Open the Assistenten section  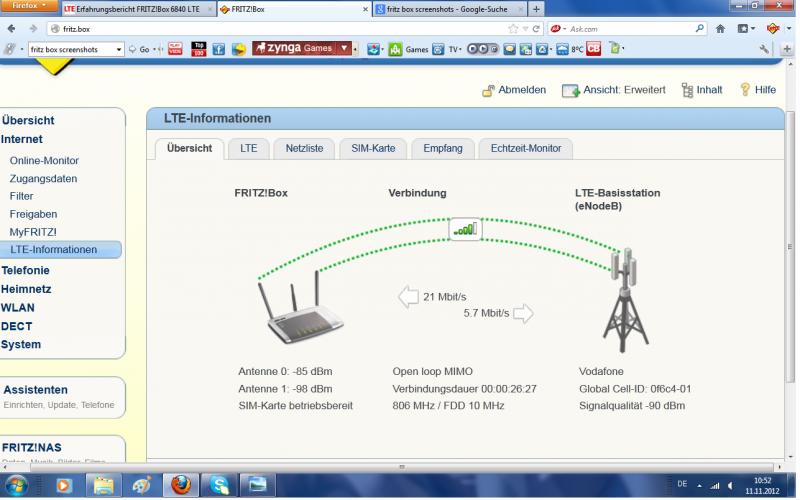(x=36, y=390)
